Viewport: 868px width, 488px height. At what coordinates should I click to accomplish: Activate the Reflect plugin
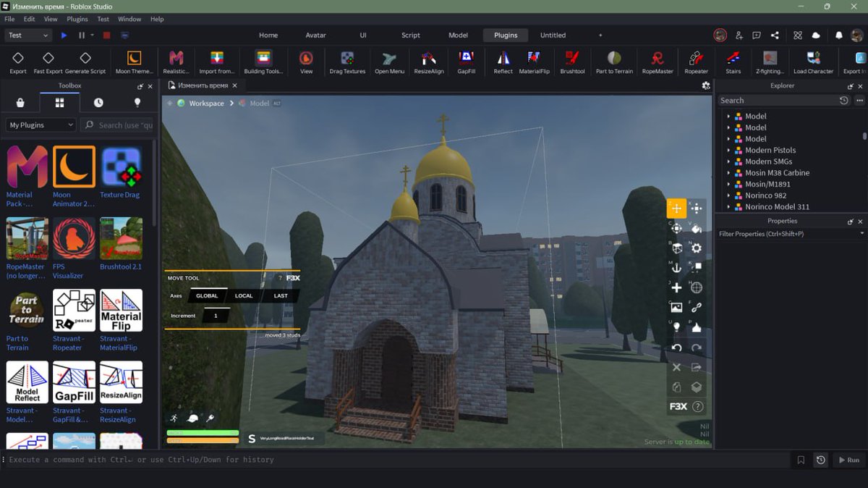503,62
